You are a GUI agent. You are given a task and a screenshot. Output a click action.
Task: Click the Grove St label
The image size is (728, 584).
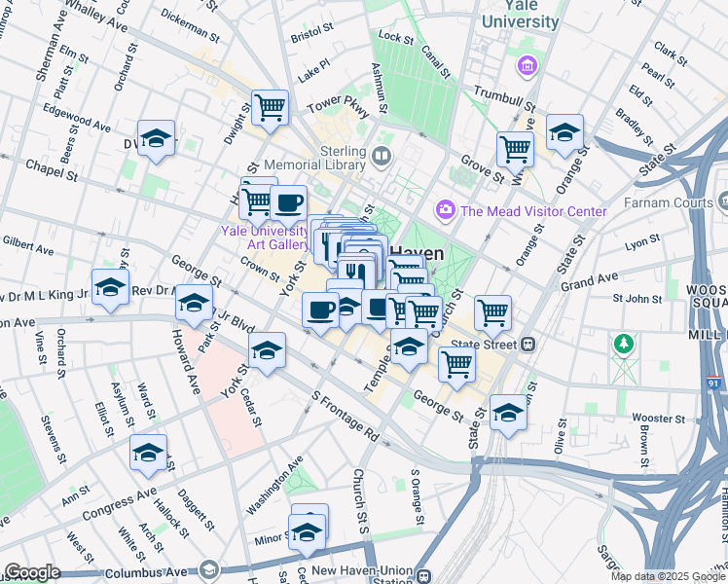pos(483,169)
